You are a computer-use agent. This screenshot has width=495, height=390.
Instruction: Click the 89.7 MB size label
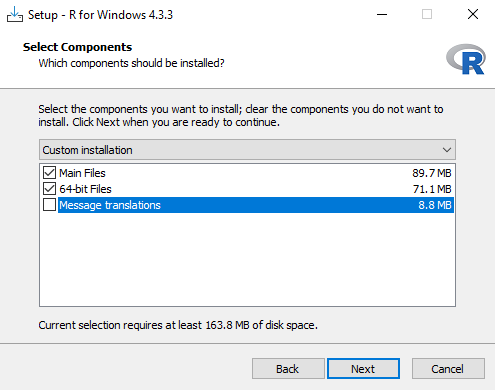pyautogui.click(x=432, y=173)
